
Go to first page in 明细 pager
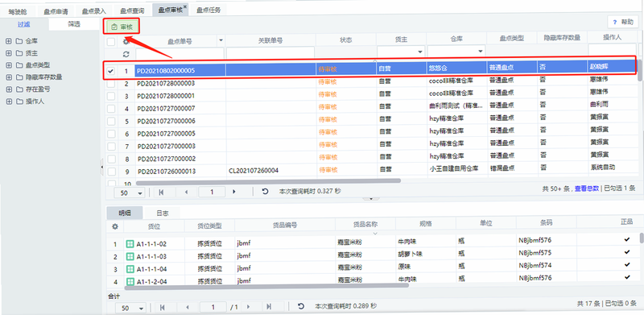click(163, 307)
